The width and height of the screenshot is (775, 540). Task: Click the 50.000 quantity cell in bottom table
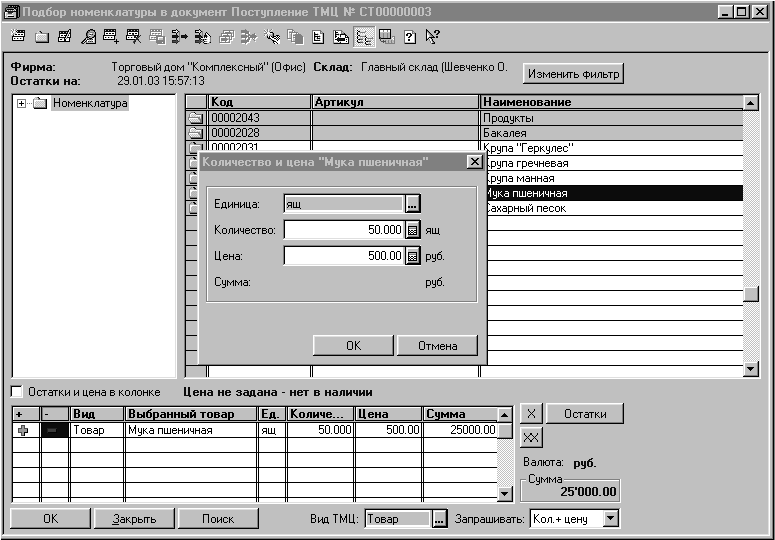[320, 430]
